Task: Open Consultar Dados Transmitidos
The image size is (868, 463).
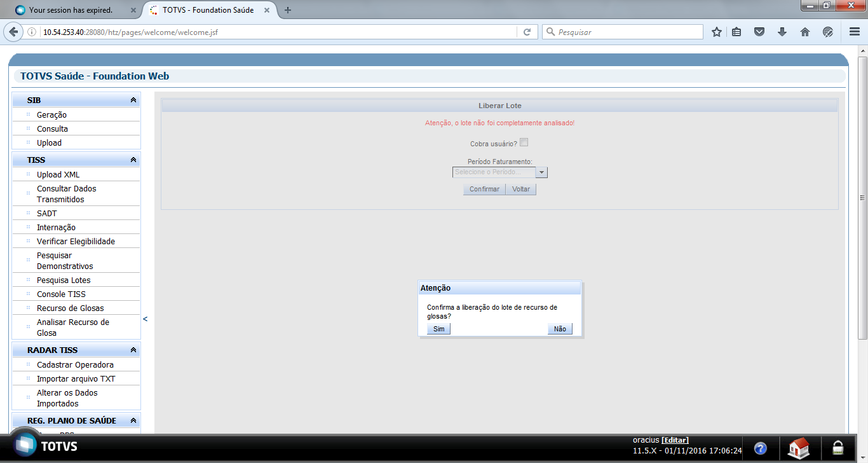Action: coord(67,194)
